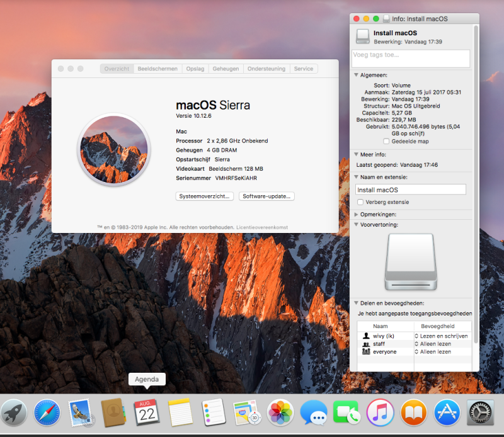Click the Serienummer value VMHRFSeKlAHR

(x=236, y=178)
